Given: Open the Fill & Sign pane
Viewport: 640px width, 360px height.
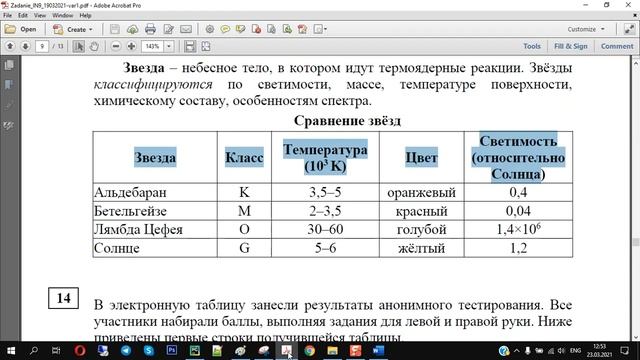Looking at the screenshot, I should pos(571,46).
